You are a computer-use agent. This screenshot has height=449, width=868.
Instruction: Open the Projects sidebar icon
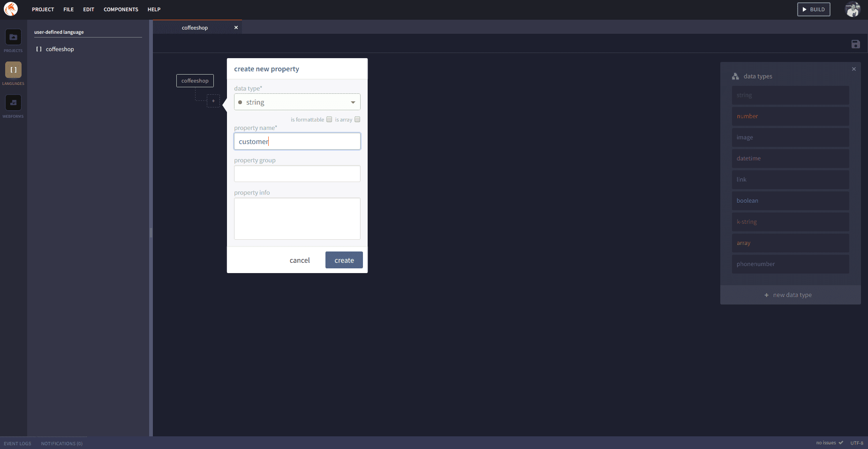(13, 38)
